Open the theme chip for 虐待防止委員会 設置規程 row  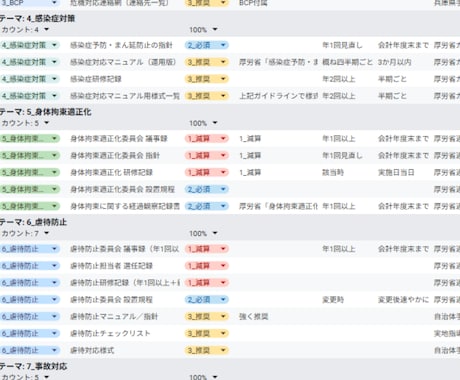click(x=30, y=300)
